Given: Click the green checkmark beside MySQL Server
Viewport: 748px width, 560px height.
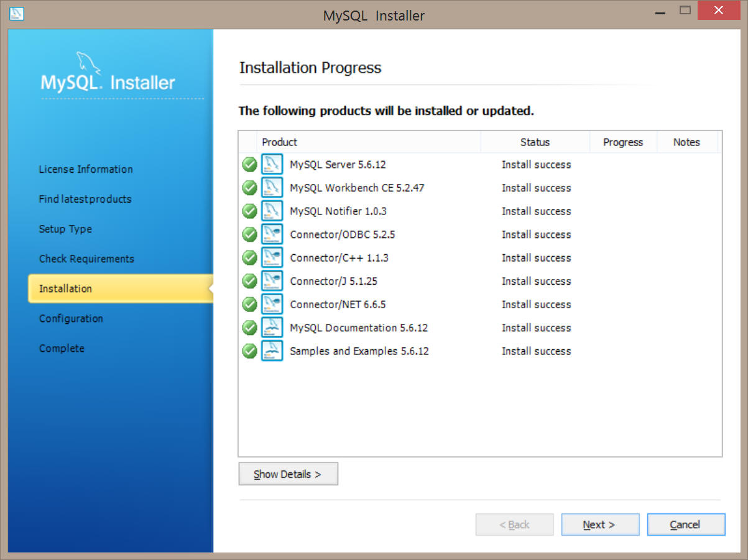Looking at the screenshot, I should pos(249,165).
